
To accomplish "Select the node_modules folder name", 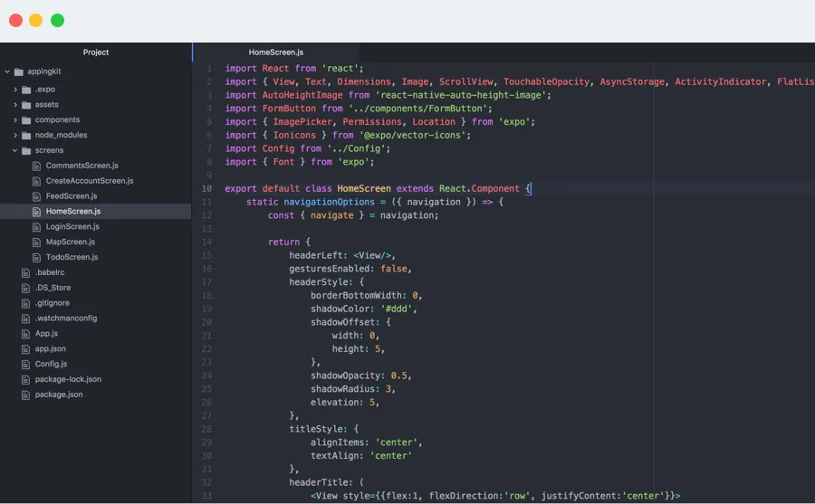I will (x=61, y=135).
